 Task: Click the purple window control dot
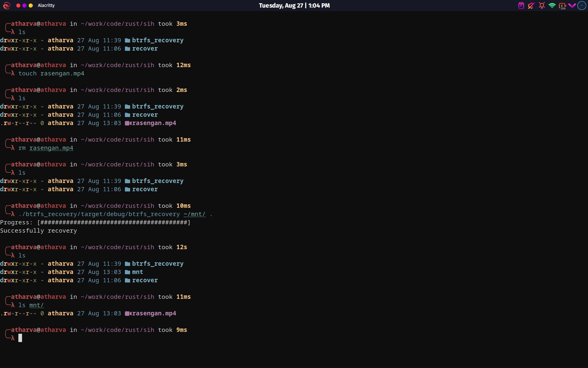25,5
